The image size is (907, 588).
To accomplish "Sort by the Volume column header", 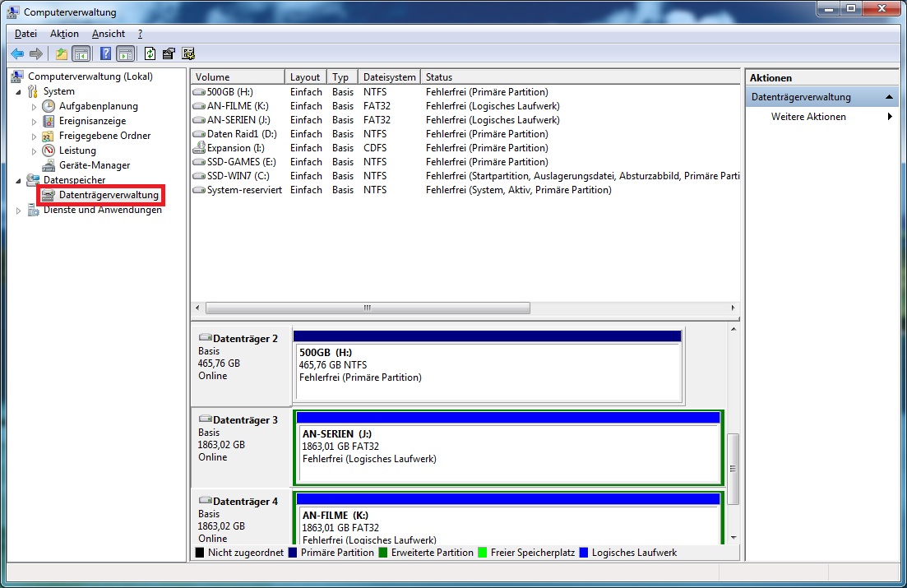I will [x=238, y=77].
